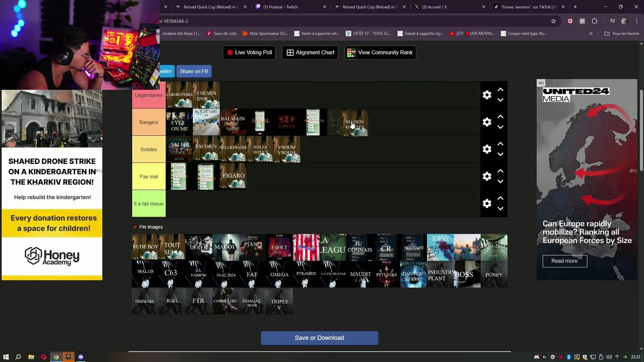Open the browser extensions puzzle icon
The height and width of the screenshot is (362, 644).
coord(594,21)
